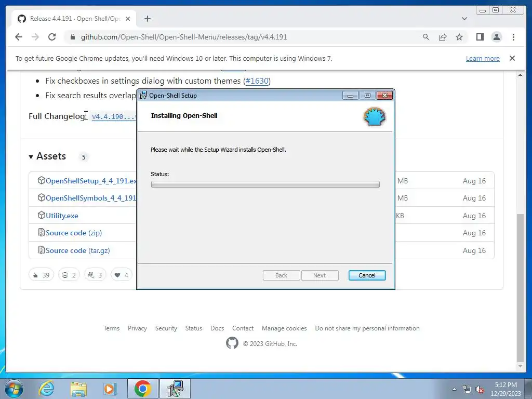Close the Release 4.4.191 tab
Image resolution: width=532 pixels, height=399 pixels.
pos(128,19)
